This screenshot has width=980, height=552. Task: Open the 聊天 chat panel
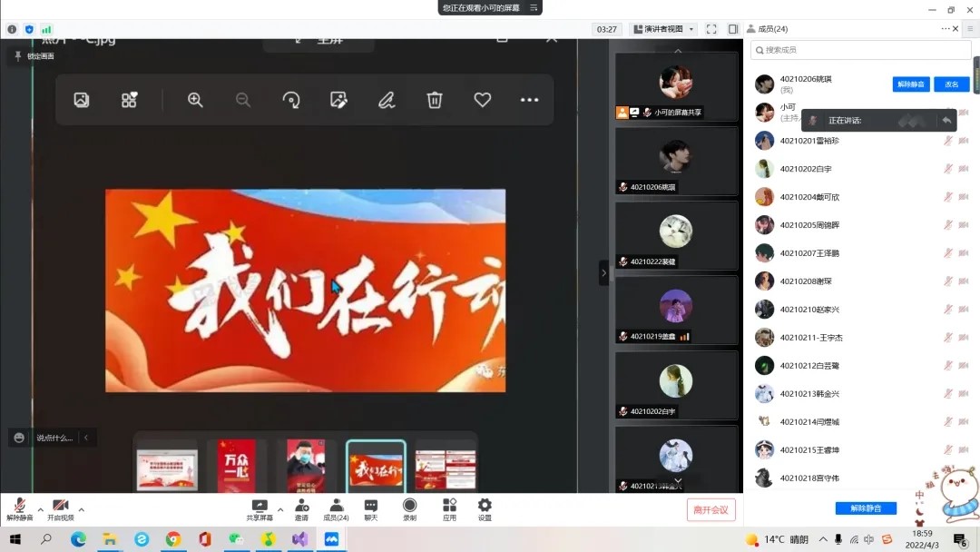click(370, 508)
